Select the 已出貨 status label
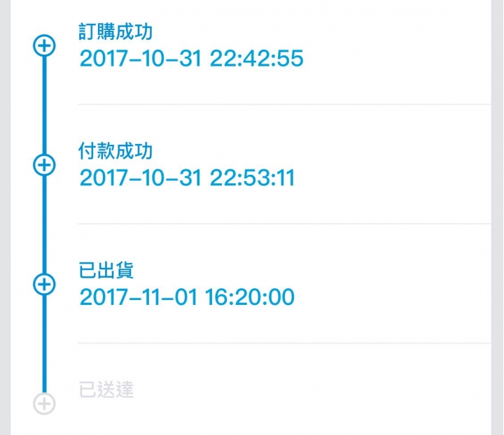Image resolution: width=504 pixels, height=435 pixels. (x=106, y=271)
